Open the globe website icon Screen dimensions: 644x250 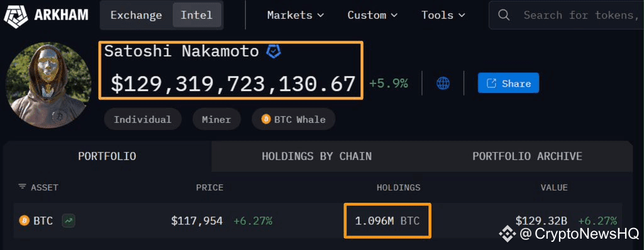tap(443, 84)
